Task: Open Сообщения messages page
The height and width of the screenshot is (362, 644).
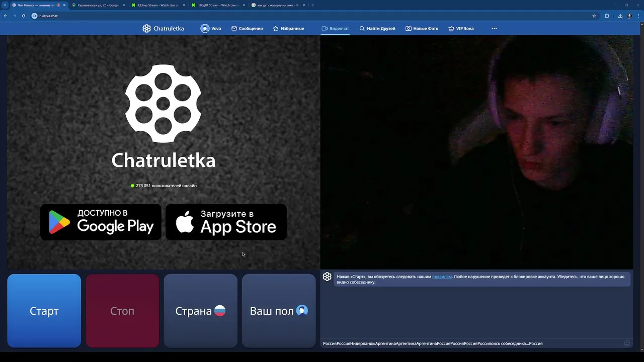Action: coord(247,29)
